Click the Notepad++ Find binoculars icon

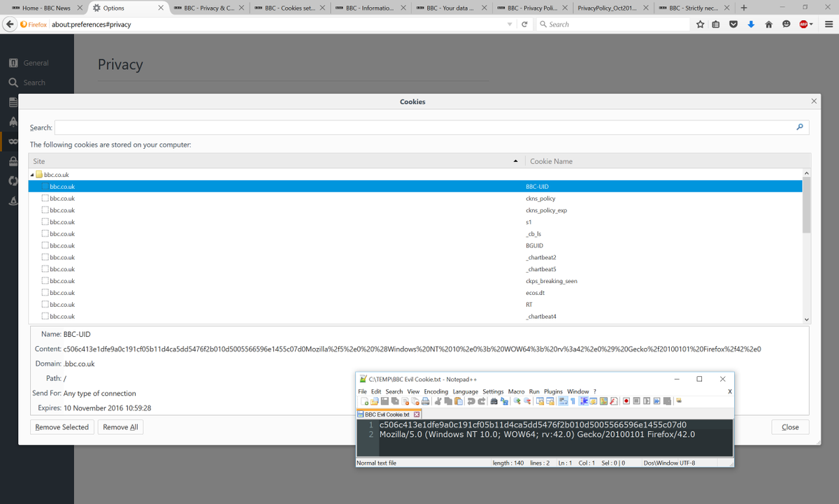[494, 401]
